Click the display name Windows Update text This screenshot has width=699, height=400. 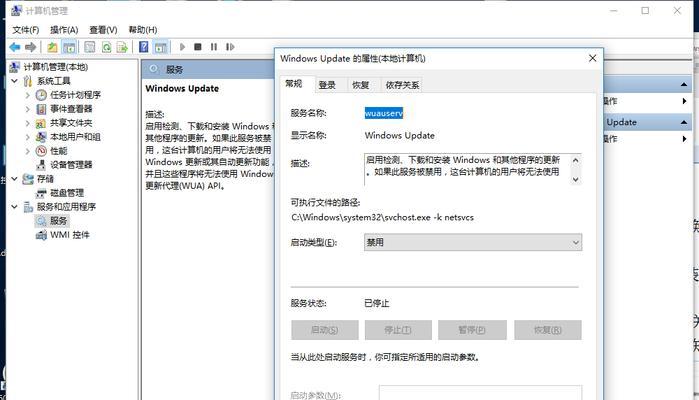399,136
